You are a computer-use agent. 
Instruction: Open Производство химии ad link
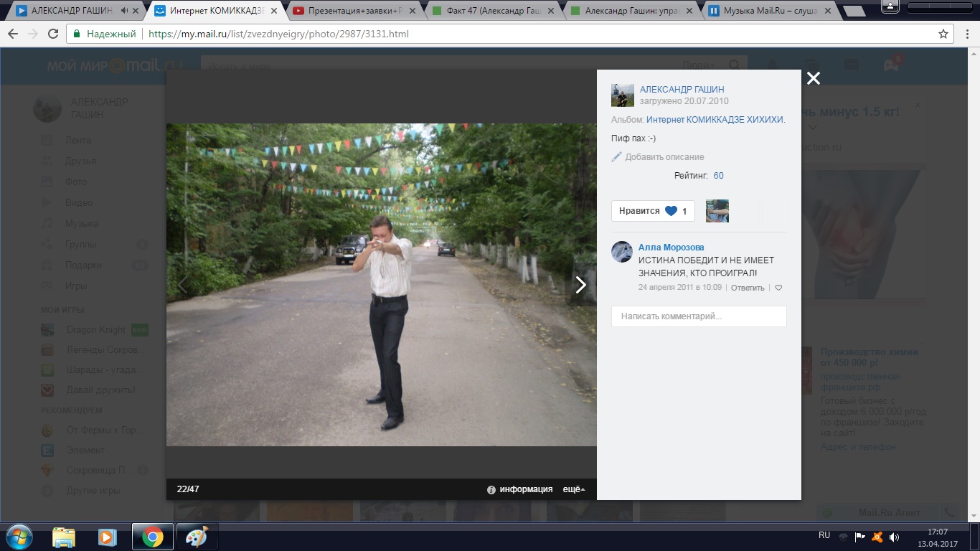coord(870,357)
